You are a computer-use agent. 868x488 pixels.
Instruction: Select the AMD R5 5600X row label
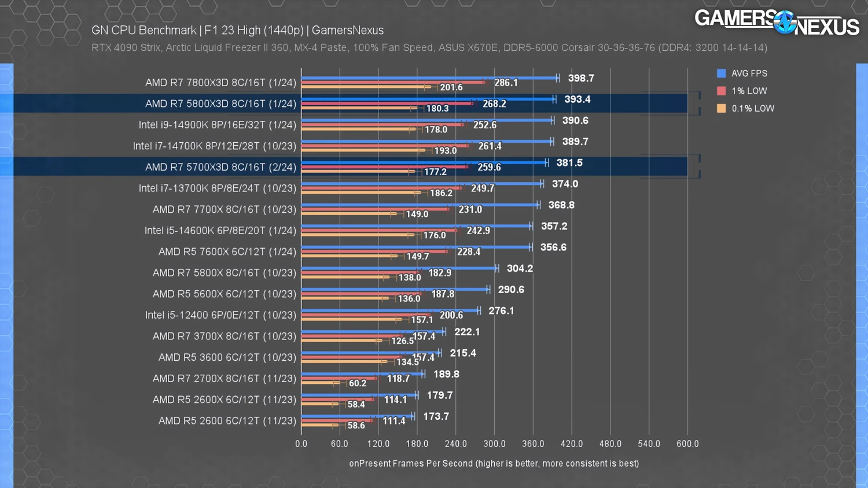[225, 294]
